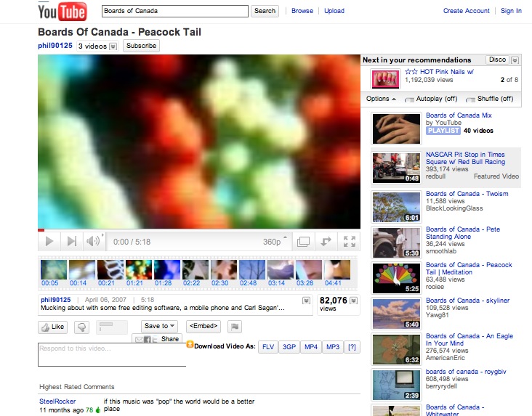Jump to the 02:48 scene thumbnail
This screenshot has width=532, height=416.
pyautogui.click(x=252, y=269)
